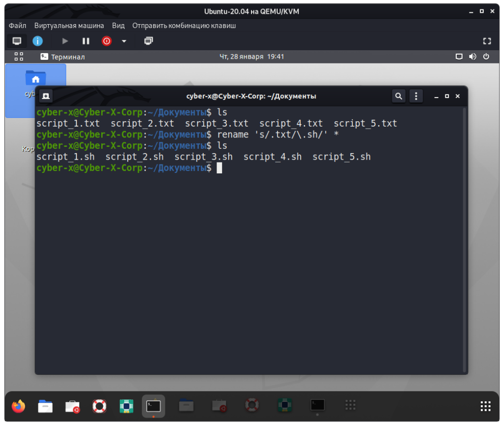The image size is (504, 426).
Task: Click the search icon in terminal header
Action: point(399,96)
